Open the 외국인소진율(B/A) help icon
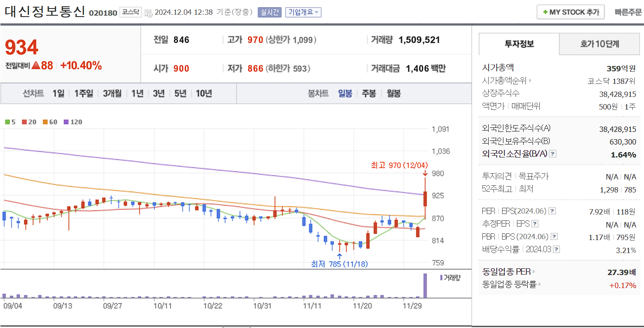The height and width of the screenshot is (328, 644). click(x=551, y=153)
